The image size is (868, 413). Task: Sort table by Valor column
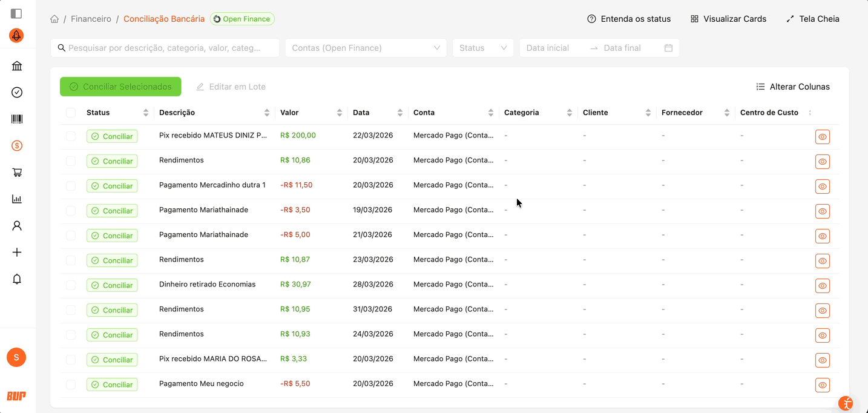pyautogui.click(x=339, y=113)
